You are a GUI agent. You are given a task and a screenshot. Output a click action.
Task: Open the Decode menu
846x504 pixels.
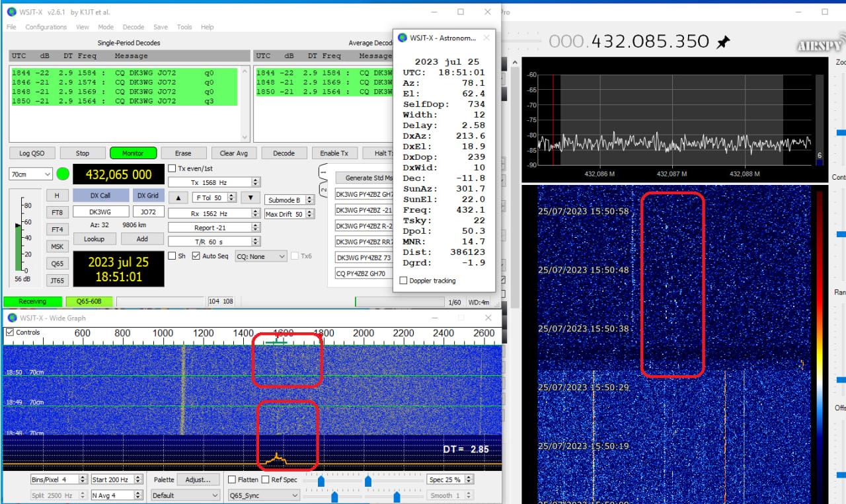tap(133, 27)
